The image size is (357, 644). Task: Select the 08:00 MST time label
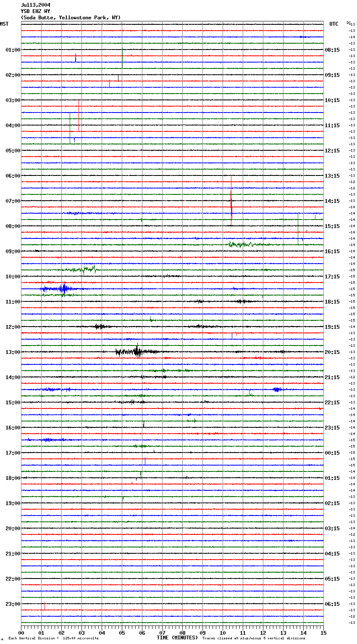point(13,226)
